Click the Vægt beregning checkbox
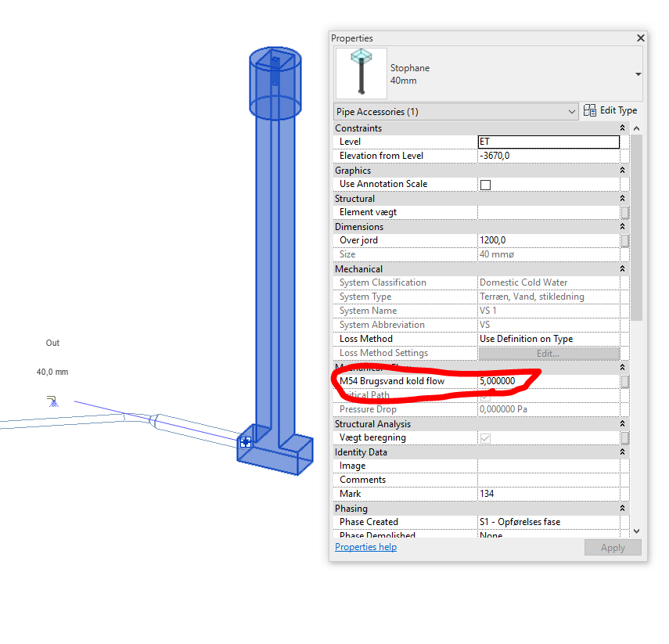The width and height of the screenshot is (669, 644). coord(484,437)
